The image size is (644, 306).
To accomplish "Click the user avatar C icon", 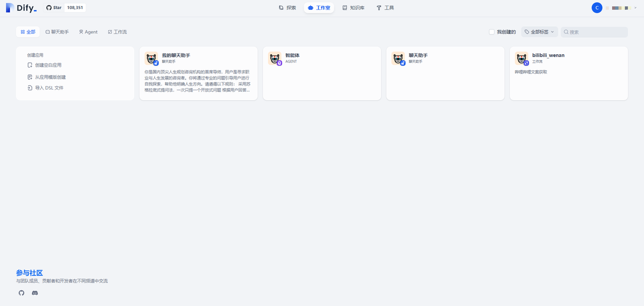I will pos(597,8).
